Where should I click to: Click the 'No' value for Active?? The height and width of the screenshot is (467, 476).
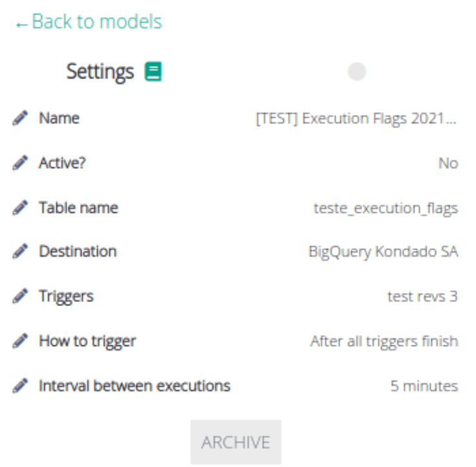click(448, 164)
